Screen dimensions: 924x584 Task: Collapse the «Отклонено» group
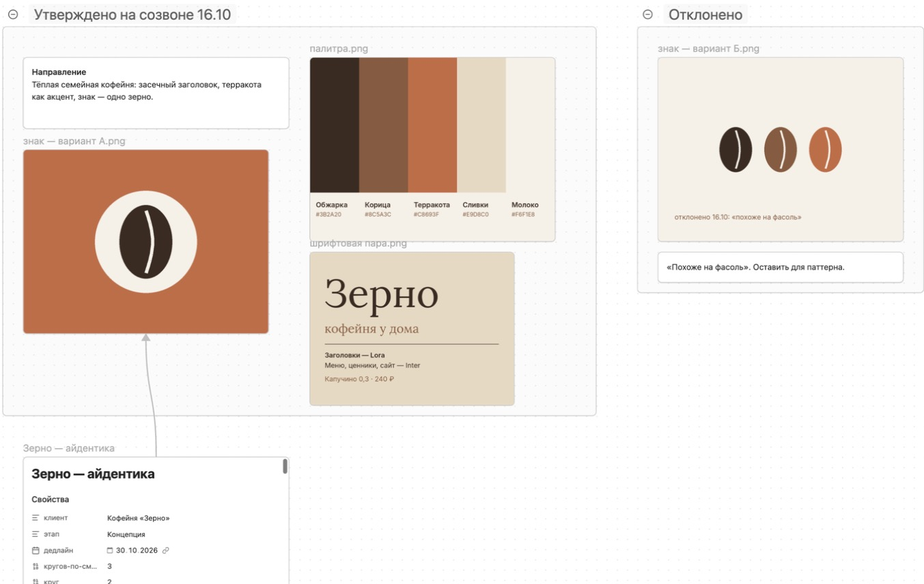tap(647, 14)
